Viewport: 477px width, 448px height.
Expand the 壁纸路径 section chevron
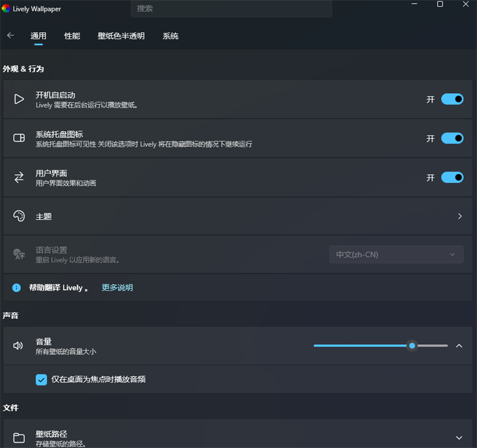[x=459, y=438]
